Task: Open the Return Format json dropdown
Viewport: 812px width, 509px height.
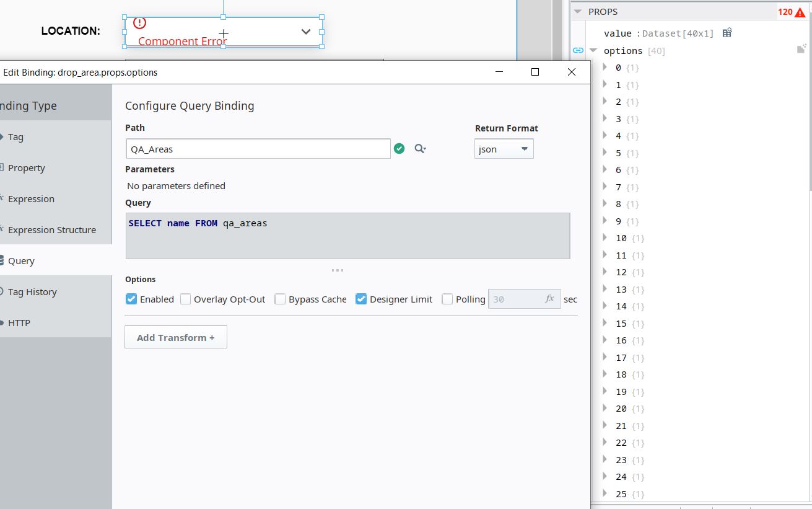Action: 504,149
